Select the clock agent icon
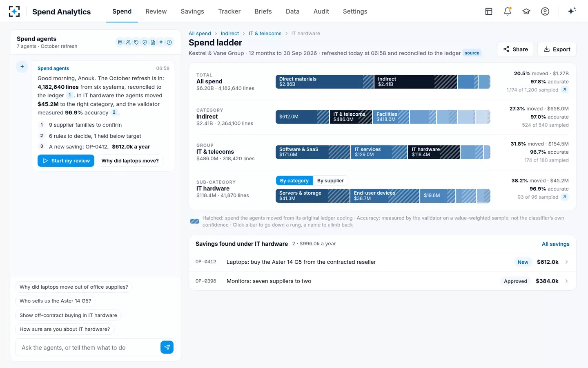The image size is (588, 368). click(169, 42)
